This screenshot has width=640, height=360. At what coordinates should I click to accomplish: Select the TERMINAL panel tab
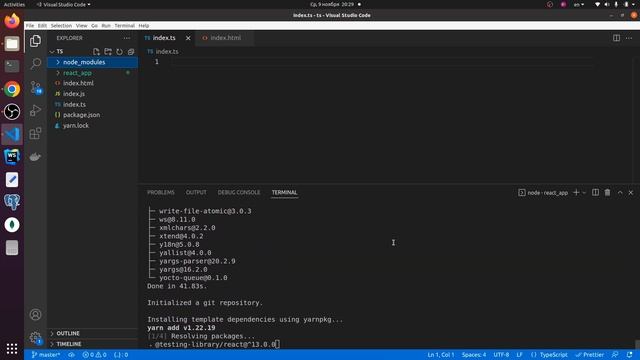[284, 192]
